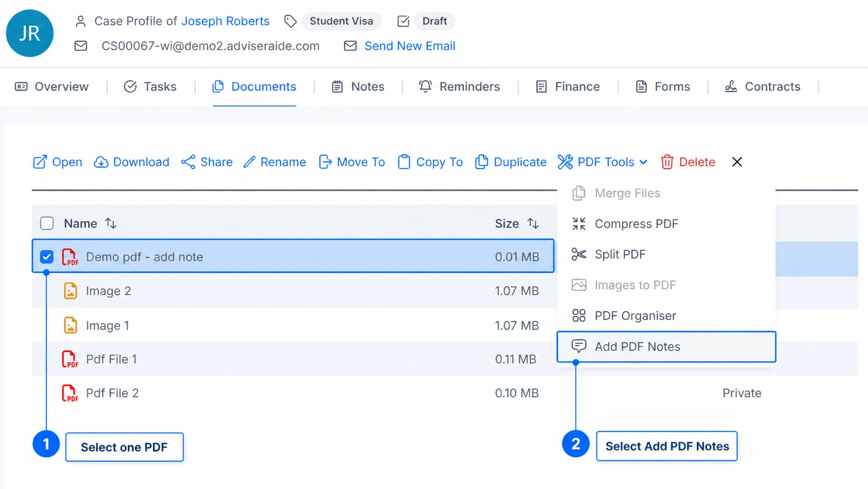868x489 pixels.
Task: Open PDF Organiser from the menu
Action: click(666, 316)
